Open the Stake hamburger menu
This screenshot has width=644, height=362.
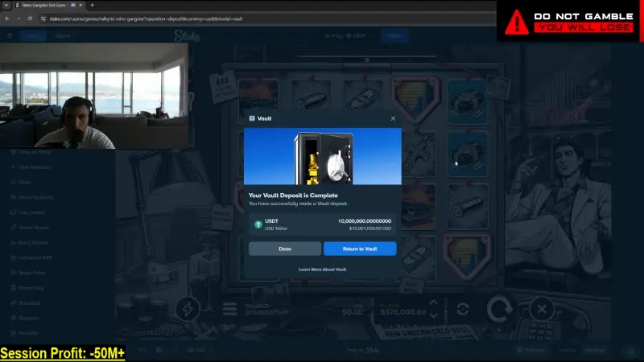(x=10, y=35)
